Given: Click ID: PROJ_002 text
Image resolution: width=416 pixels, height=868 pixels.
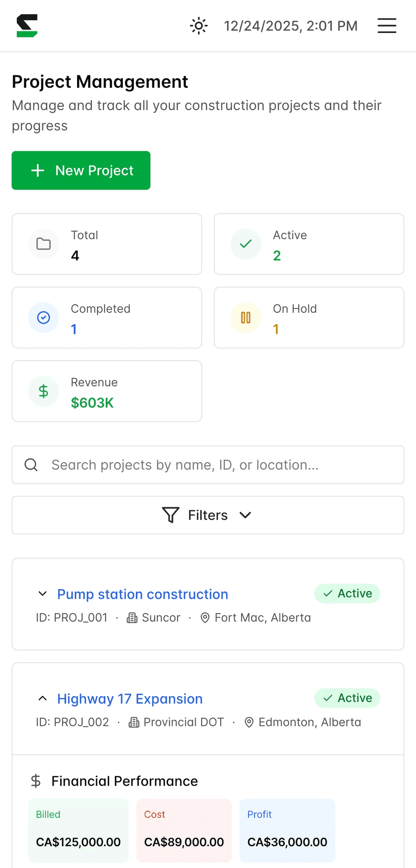Looking at the screenshot, I should [x=73, y=722].
